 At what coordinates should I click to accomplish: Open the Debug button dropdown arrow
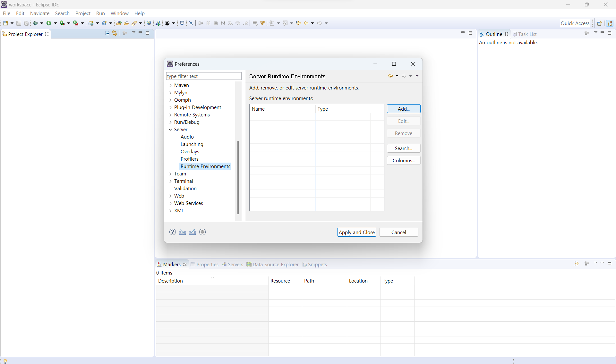(x=42, y=23)
